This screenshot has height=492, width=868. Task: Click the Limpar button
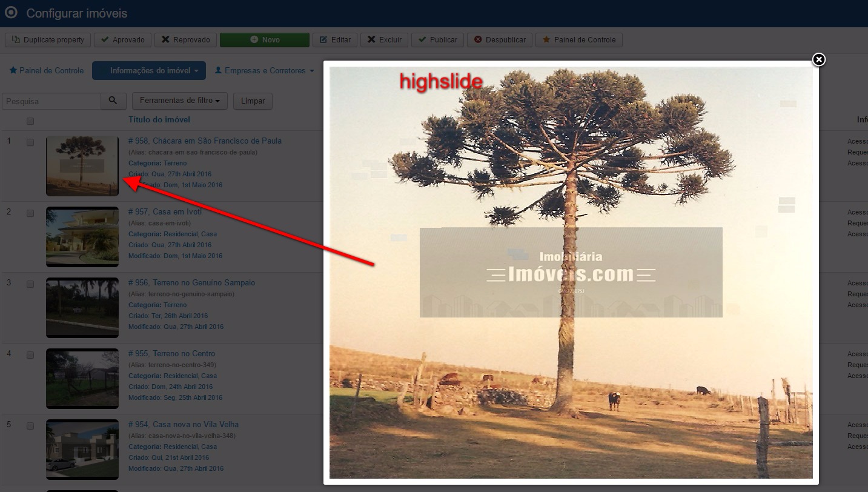pos(253,101)
